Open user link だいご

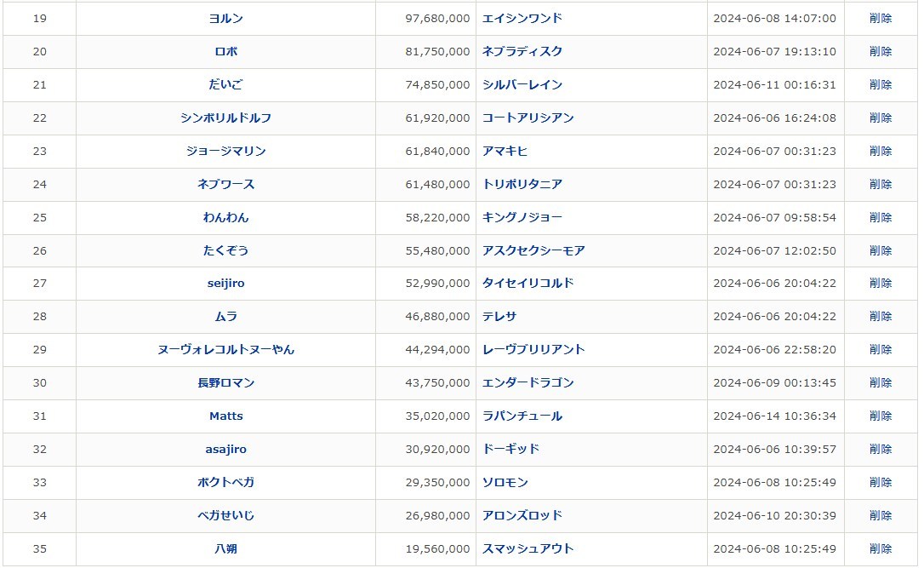[x=225, y=84]
